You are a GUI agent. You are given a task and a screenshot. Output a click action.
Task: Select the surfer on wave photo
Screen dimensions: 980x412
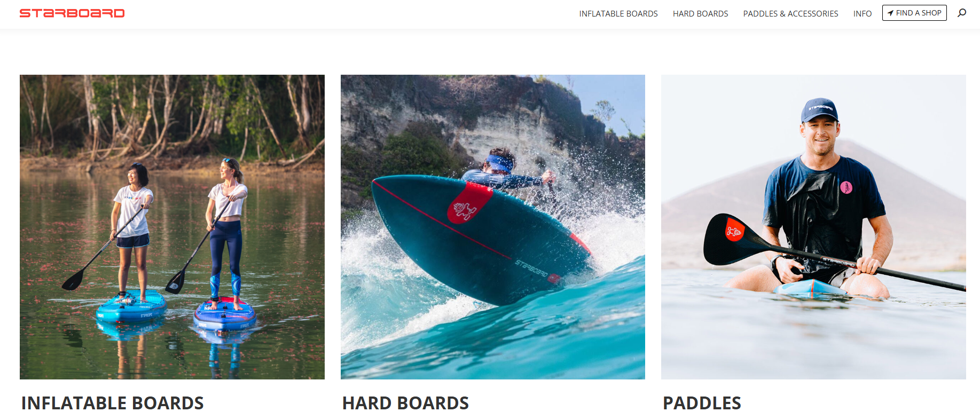[493, 227]
